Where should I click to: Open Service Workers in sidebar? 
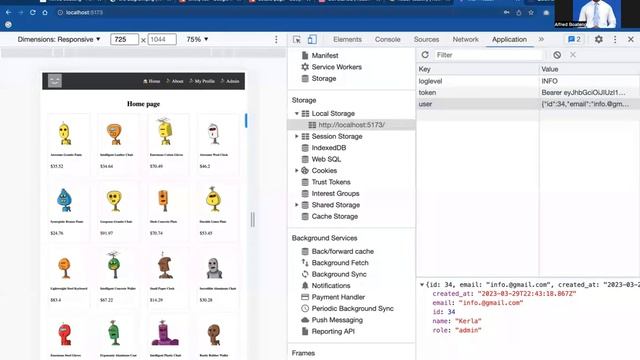[336, 67]
